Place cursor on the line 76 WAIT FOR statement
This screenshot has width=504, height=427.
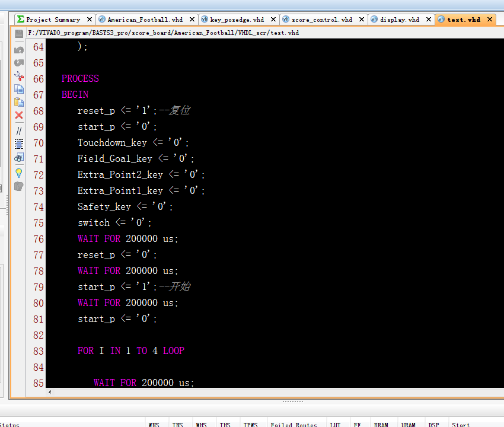(x=127, y=239)
